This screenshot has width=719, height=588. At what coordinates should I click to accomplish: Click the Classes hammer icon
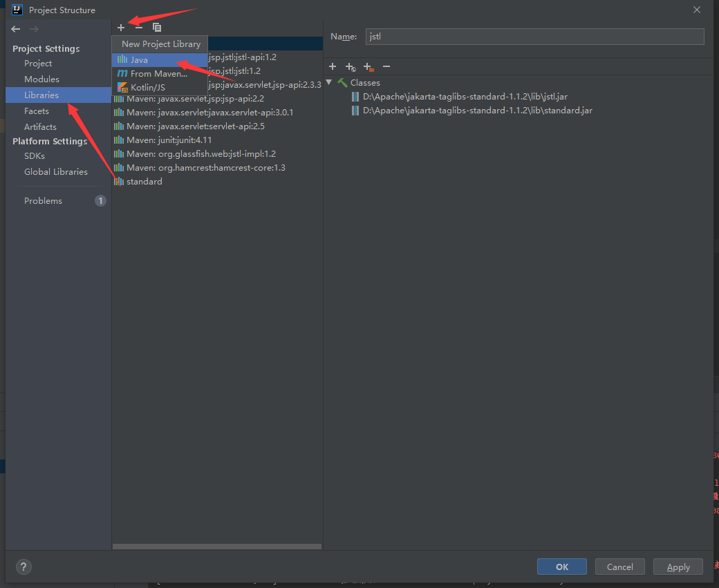coord(342,83)
